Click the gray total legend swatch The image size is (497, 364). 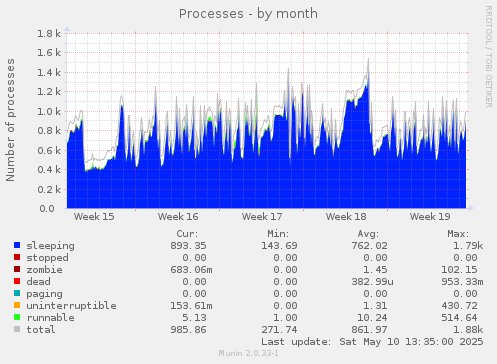(x=17, y=329)
